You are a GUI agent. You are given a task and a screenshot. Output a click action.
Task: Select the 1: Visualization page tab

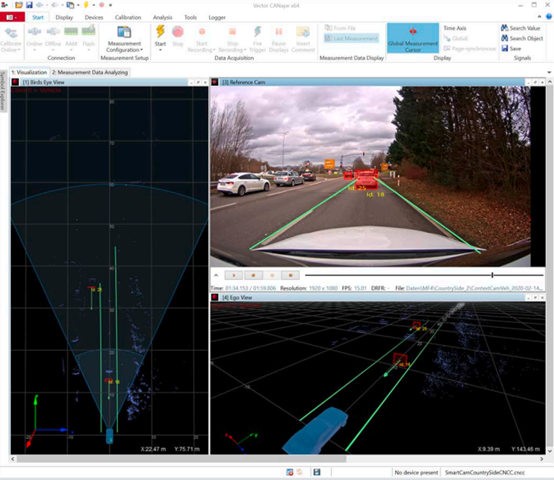pos(29,72)
